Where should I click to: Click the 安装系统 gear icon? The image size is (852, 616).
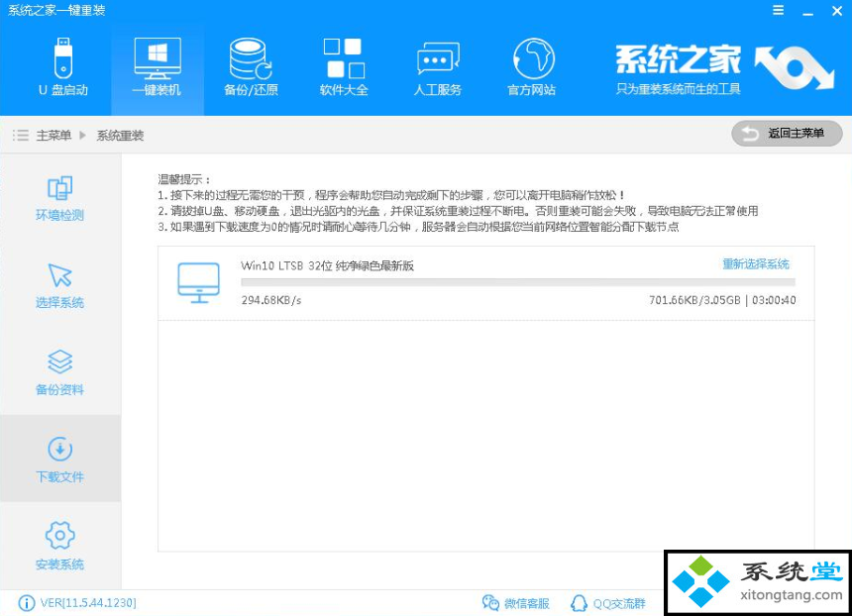(59, 536)
